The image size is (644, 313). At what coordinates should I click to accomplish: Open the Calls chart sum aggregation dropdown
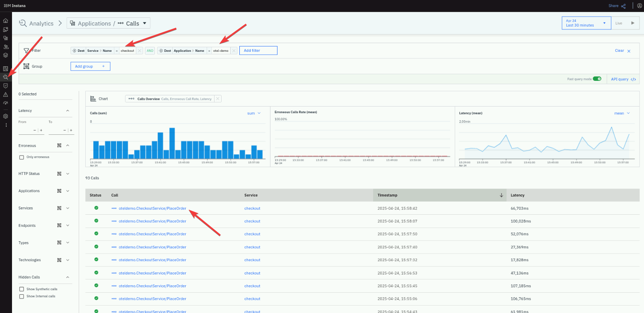[x=253, y=113]
